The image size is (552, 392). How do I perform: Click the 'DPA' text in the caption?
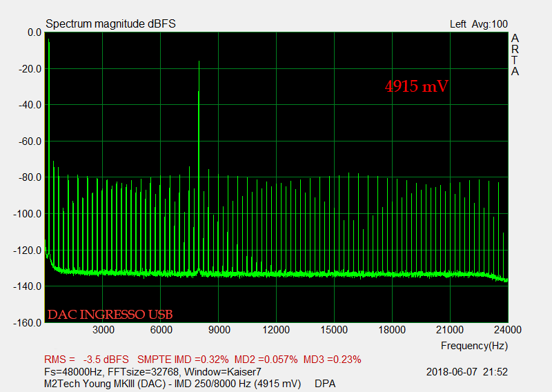325,384
